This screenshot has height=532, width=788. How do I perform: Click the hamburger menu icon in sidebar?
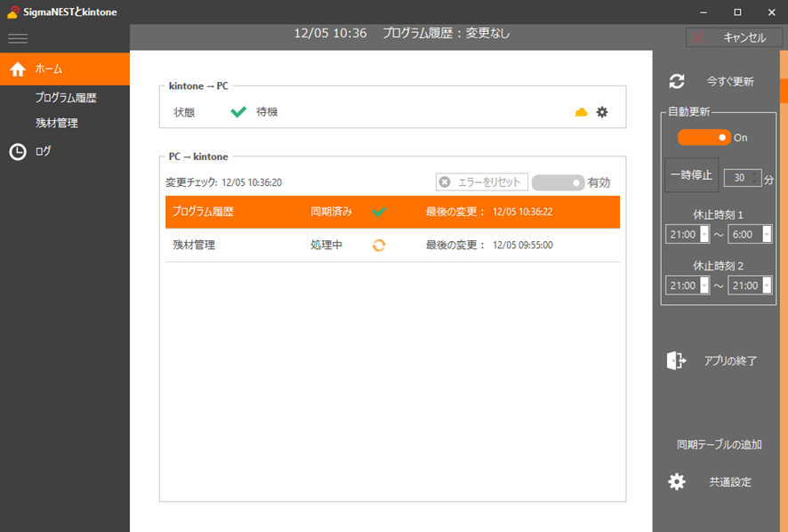pos(18,38)
